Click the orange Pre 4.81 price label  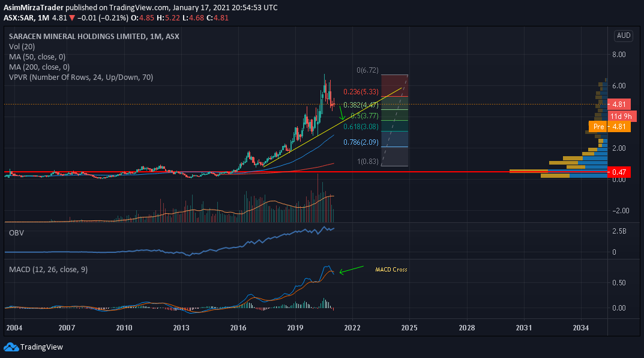610,127
